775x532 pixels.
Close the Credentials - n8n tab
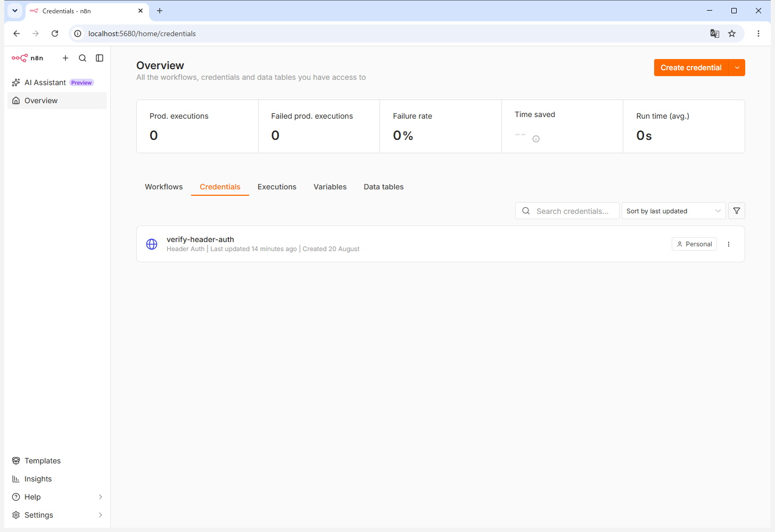(x=141, y=11)
